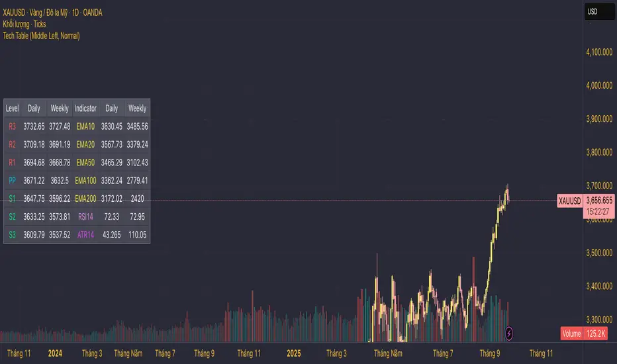617x364 pixels.
Task: Click the EMA200 indicator cell
Action: 85,198
